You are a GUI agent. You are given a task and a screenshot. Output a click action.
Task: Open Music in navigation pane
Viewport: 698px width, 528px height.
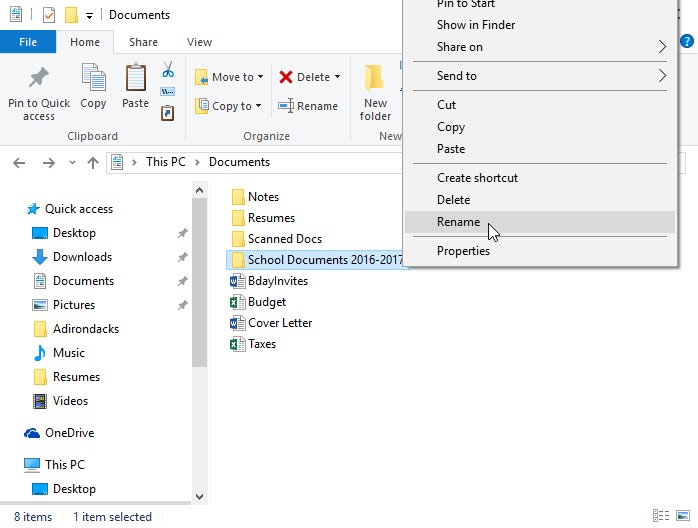(x=59, y=353)
